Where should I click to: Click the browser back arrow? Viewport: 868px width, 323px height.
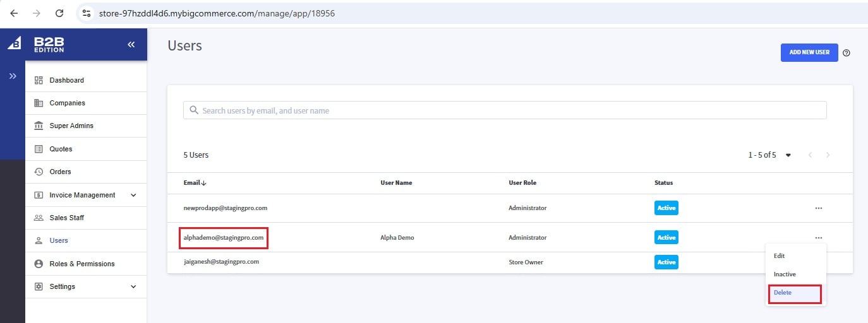(14, 13)
